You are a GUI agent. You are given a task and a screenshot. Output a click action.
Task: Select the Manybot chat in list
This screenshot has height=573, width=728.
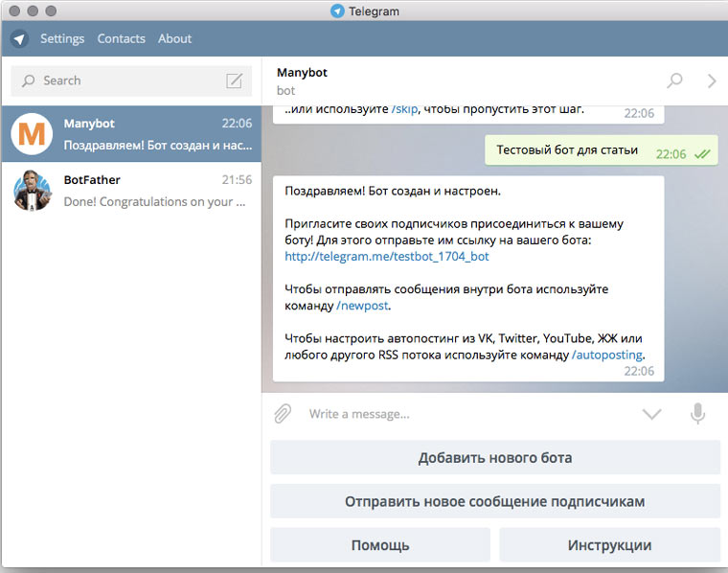click(131, 134)
